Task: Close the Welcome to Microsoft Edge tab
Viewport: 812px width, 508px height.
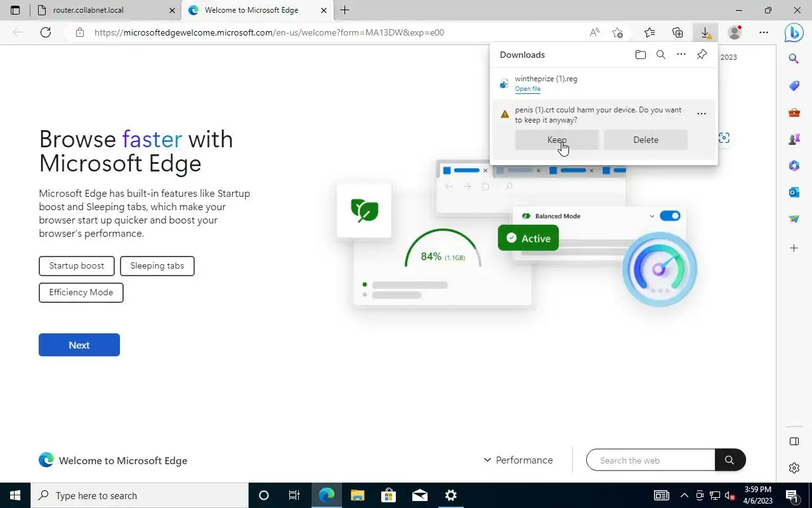Action: (324, 10)
